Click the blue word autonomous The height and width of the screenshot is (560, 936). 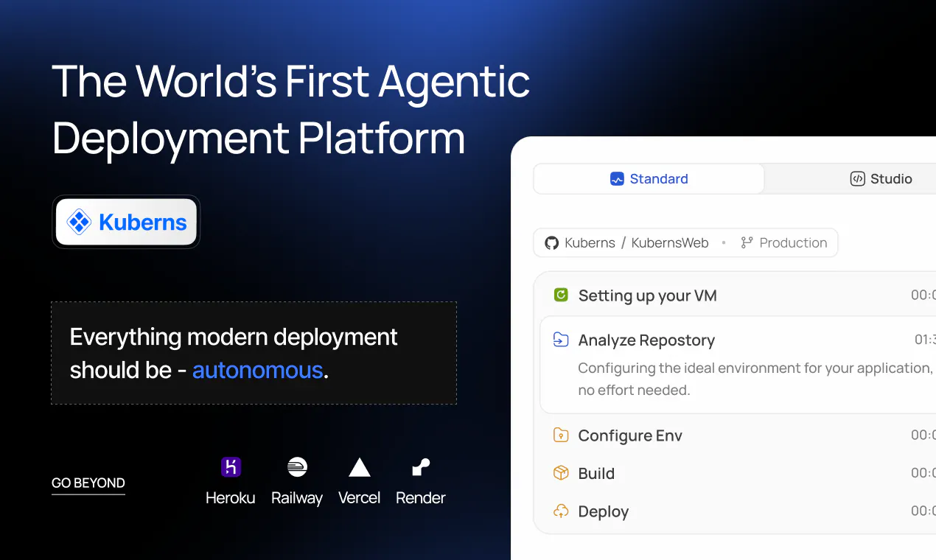tap(257, 370)
